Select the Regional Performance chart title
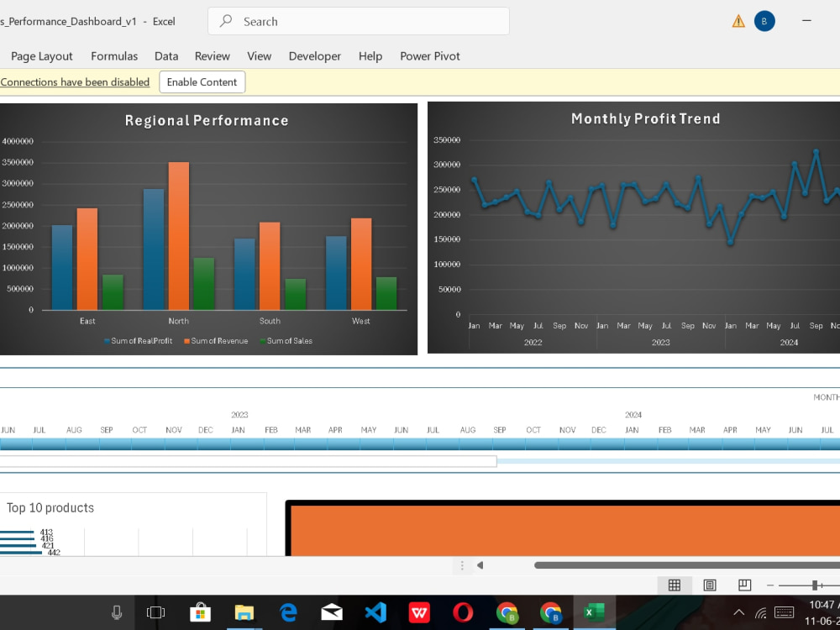Image resolution: width=840 pixels, height=630 pixels. [x=207, y=120]
